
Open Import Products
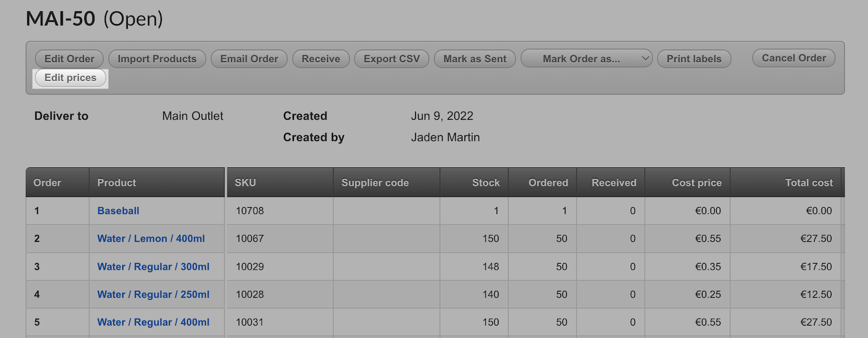(x=157, y=59)
